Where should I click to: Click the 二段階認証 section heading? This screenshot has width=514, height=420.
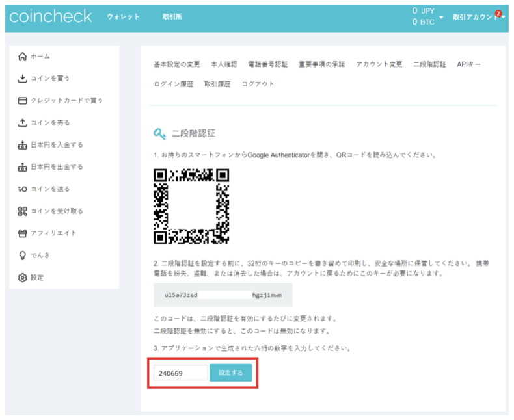pyautogui.click(x=194, y=133)
